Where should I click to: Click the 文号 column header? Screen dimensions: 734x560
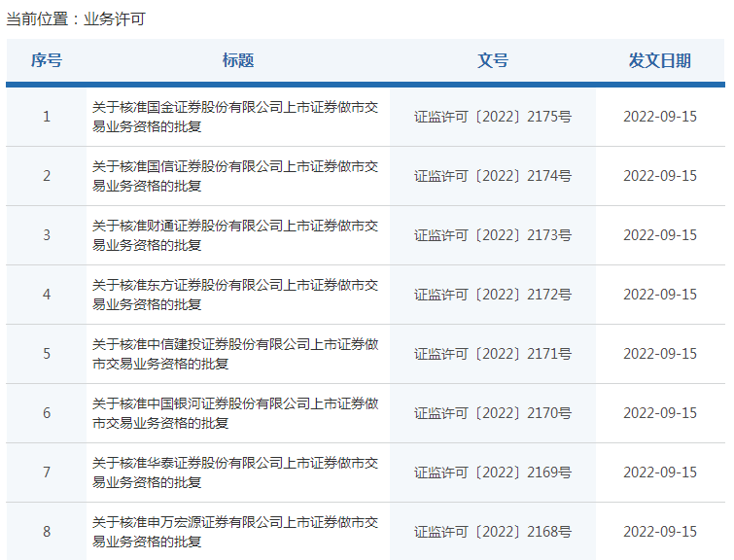coord(493,60)
